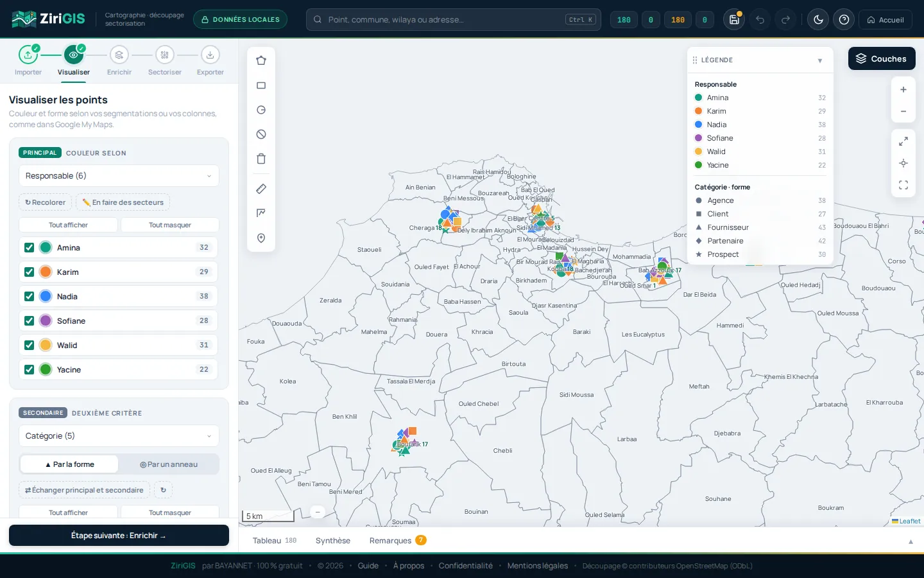Open the Catégorie (5) dropdown
Screen dimensions: 924x578
[x=119, y=436]
